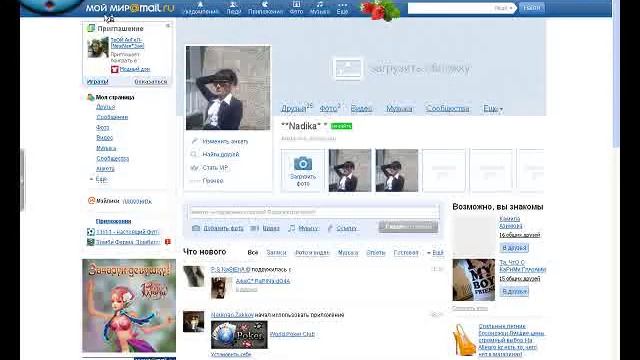
Task: Open the Прочее item under profile photo
Action: [213, 181]
